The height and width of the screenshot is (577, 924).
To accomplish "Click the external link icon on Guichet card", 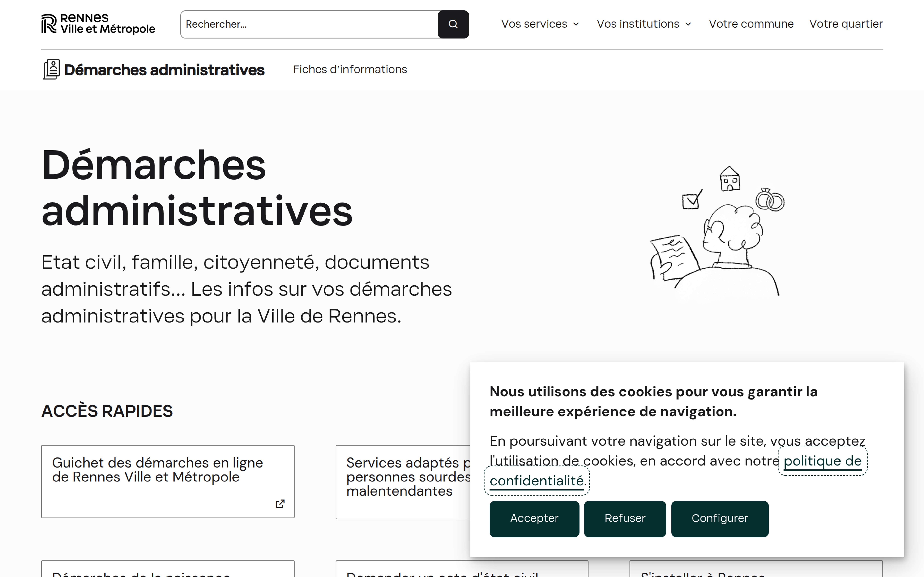I will [280, 504].
